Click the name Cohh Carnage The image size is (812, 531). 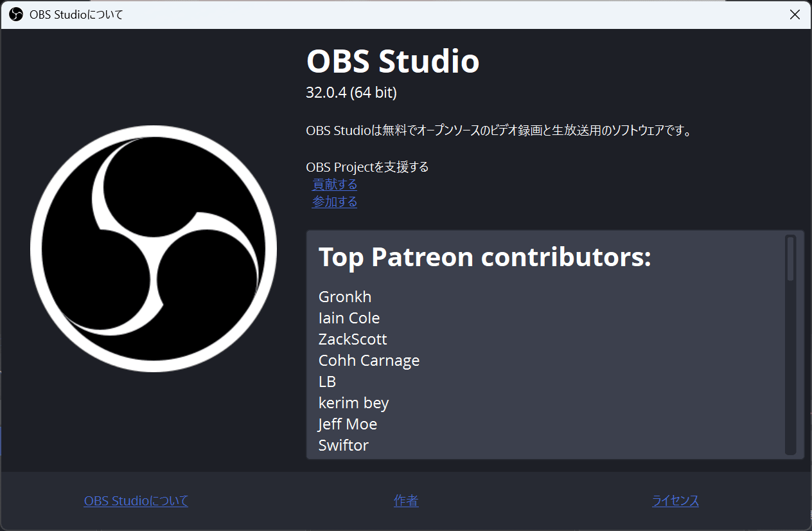pyautogui.click(x=369, y=361)
